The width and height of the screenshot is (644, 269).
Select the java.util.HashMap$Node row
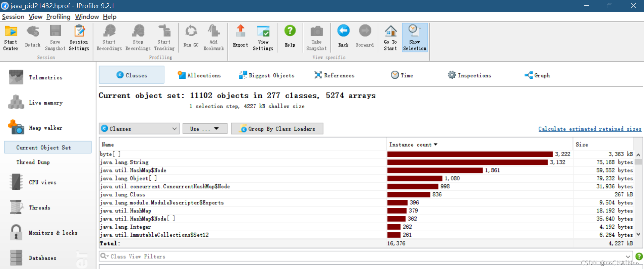tap(367, 170)
